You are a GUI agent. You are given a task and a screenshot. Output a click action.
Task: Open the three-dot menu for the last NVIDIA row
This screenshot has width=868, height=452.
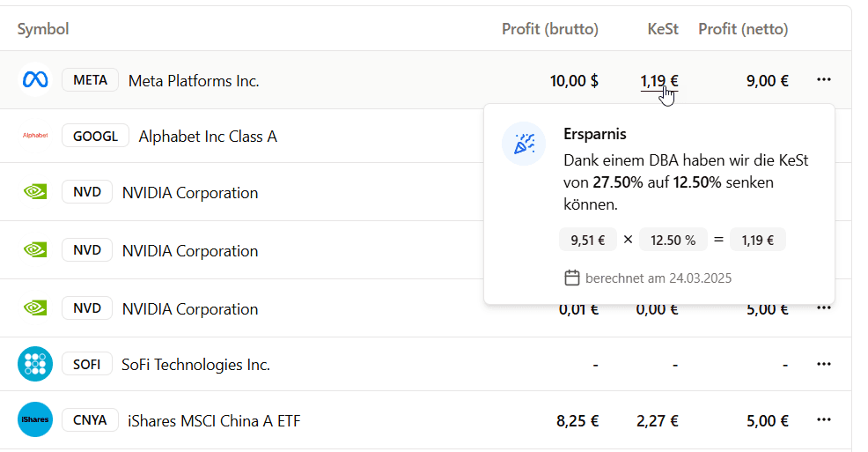[824, 308]
